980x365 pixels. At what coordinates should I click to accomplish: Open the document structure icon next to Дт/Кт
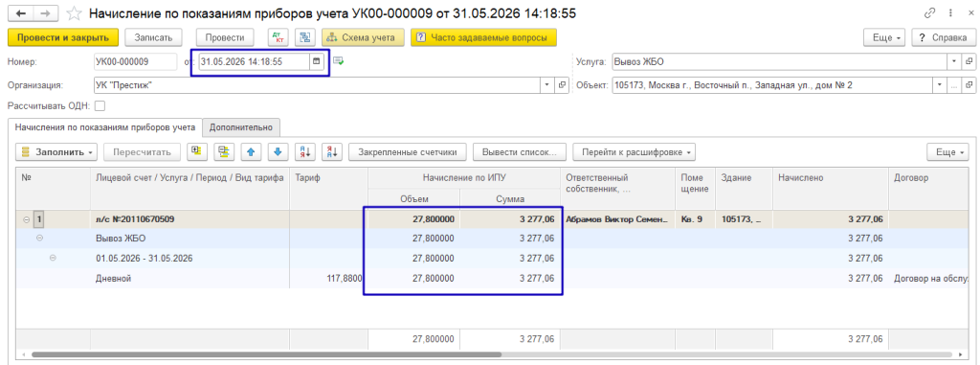coord(305,37)
